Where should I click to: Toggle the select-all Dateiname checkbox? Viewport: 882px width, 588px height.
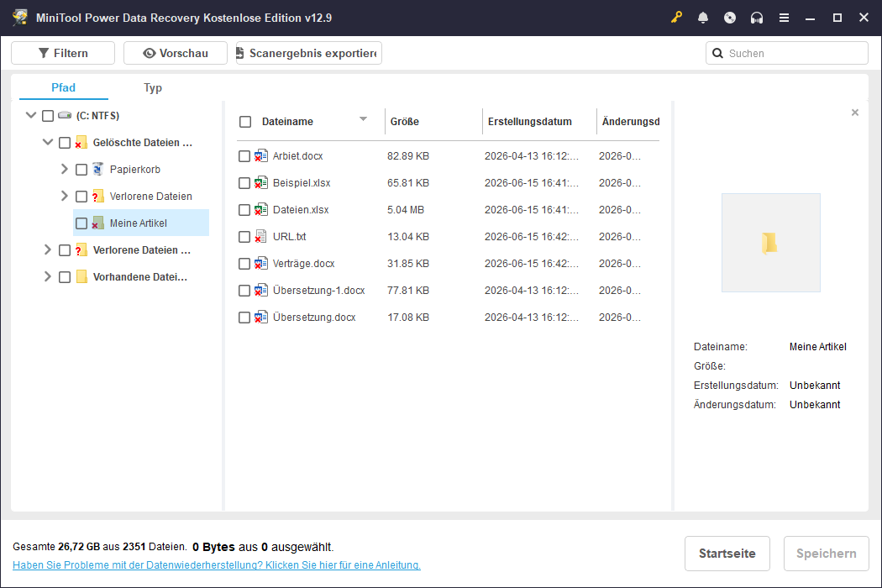pos(245,122)
